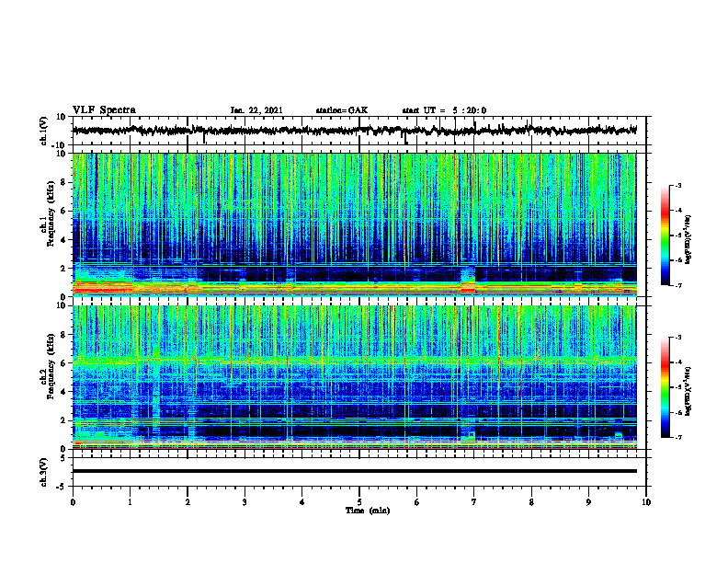Click the ch.3 flat black signal line
Viewport: 728px width, 563px height.
[x=354, y=471]
